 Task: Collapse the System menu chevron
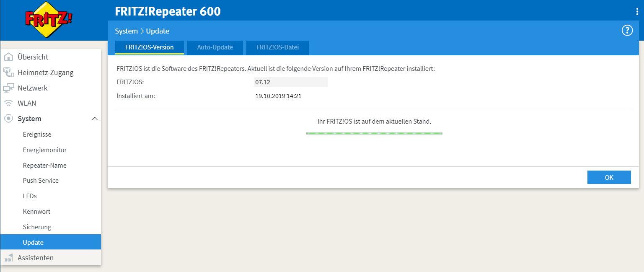[95, 119]
